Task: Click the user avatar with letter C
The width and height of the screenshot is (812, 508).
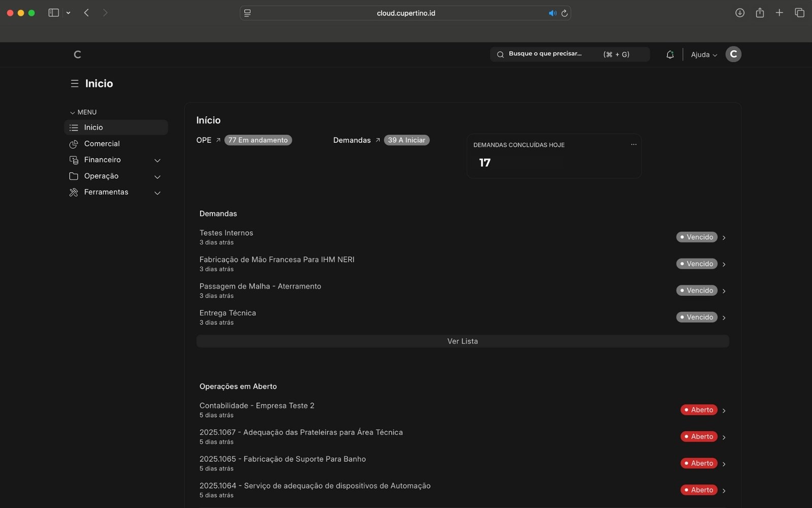Action: (x=733, y=54)
